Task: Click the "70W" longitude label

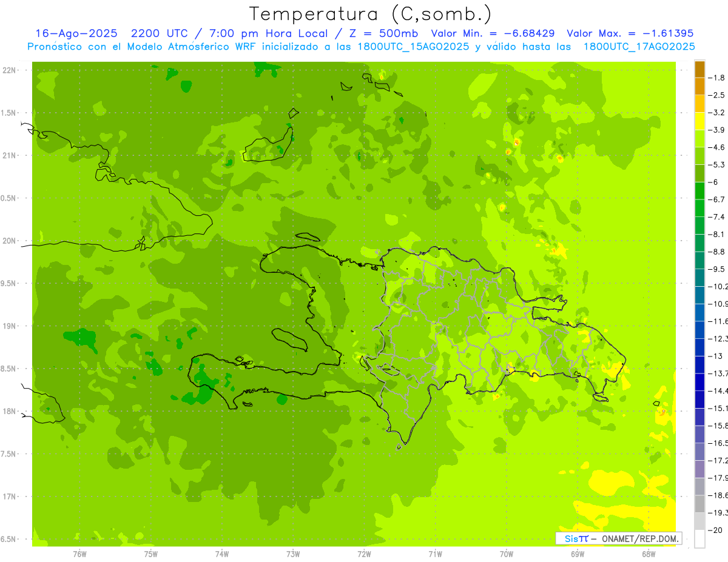Action: pyautogui.click(x=506, y=554)
